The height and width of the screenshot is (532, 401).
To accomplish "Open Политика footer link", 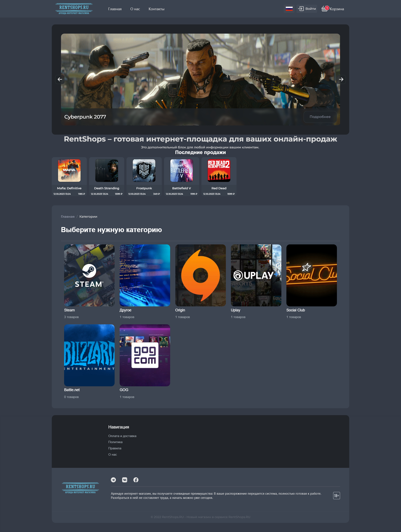I will (x=115, y=442).
